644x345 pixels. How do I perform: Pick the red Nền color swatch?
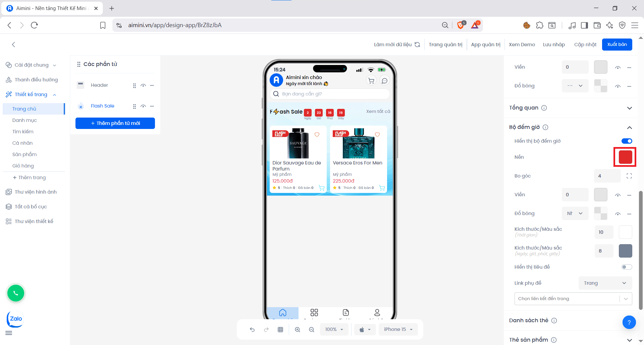(x=625, y=157)
